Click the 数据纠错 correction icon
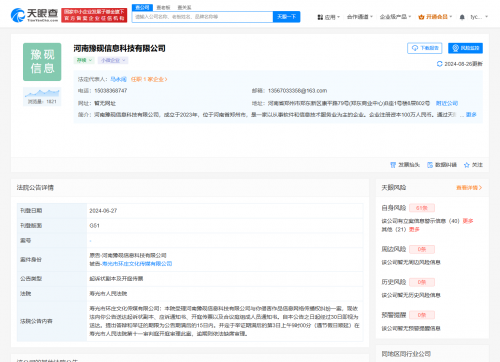Image resolution: width=500 pixels, height=362 pixels. coord(430,165)
